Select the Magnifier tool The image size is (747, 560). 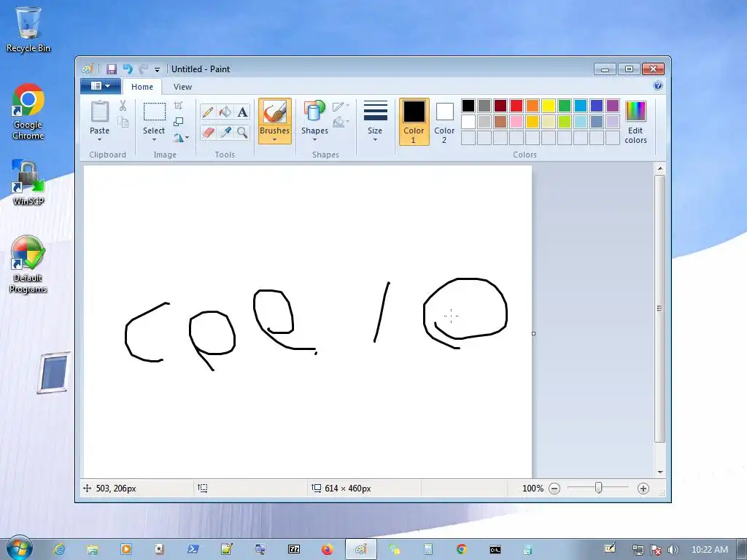click(x=242, y=132)
